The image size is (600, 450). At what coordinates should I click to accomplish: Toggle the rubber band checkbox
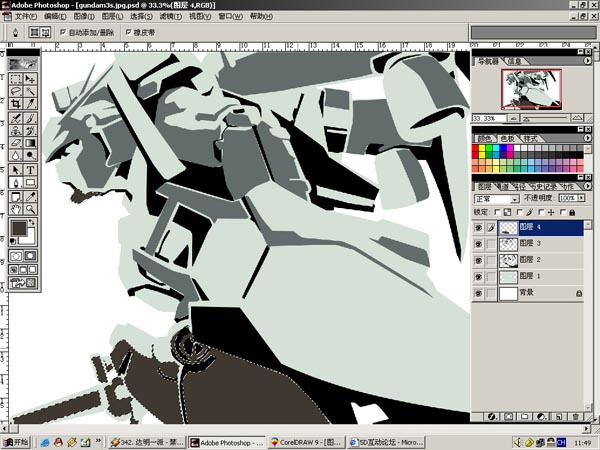click(x=129, y=33)
